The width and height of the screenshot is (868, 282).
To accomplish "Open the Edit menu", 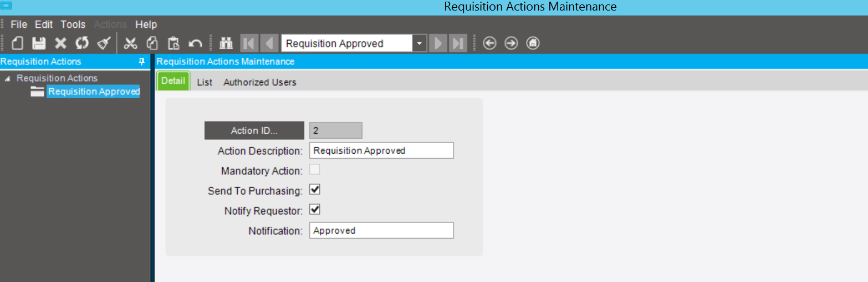I will pos(44,24).
